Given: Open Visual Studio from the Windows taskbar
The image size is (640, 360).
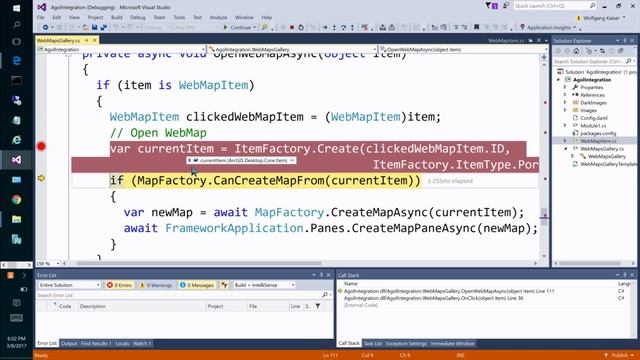Looking at the screenshot, I should pyautogui.click(x=16, y=160).
